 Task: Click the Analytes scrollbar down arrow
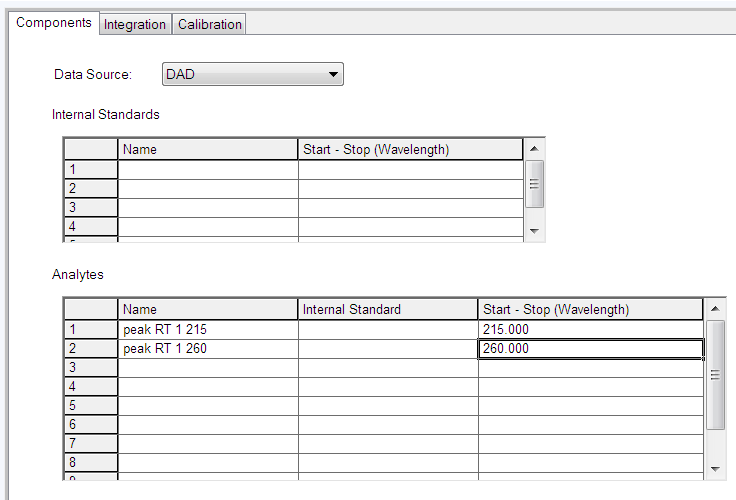tap(715, 468)
